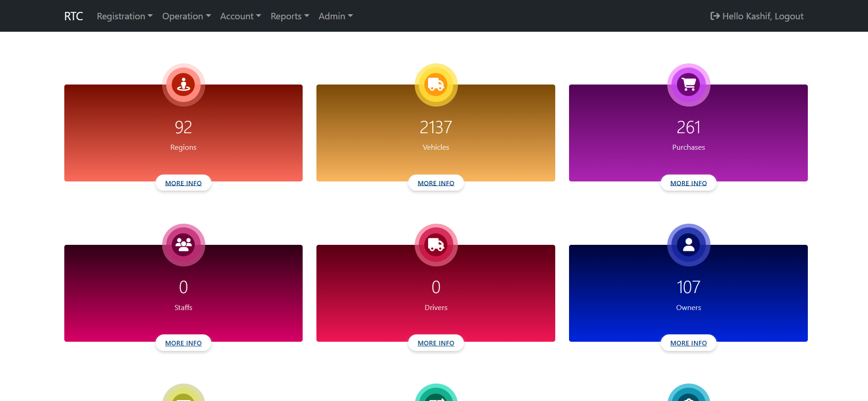Click the 107 Owners count card

pos(688,294)
